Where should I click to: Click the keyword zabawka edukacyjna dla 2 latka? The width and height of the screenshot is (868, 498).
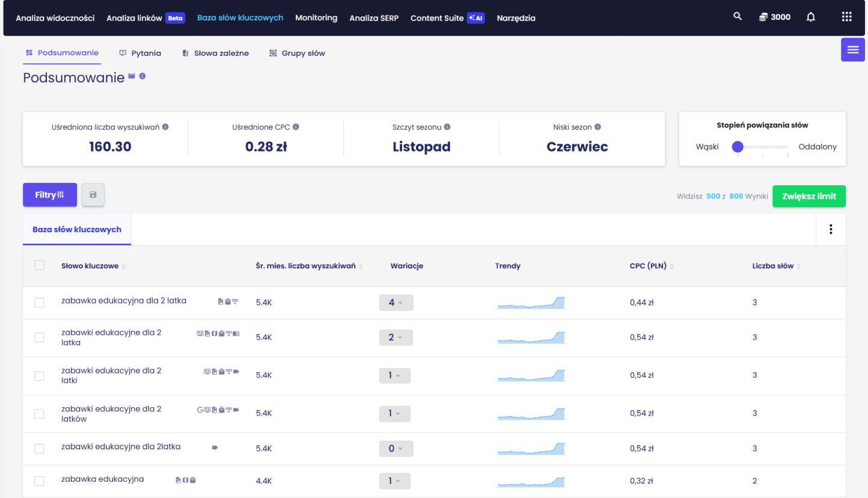pyautogui.click(x=124, y=300)
